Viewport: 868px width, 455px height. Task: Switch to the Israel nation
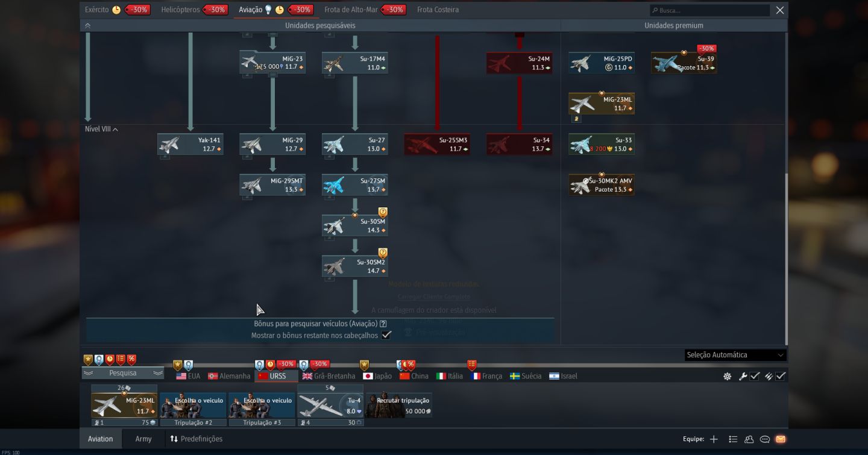[x=563, y=376]
